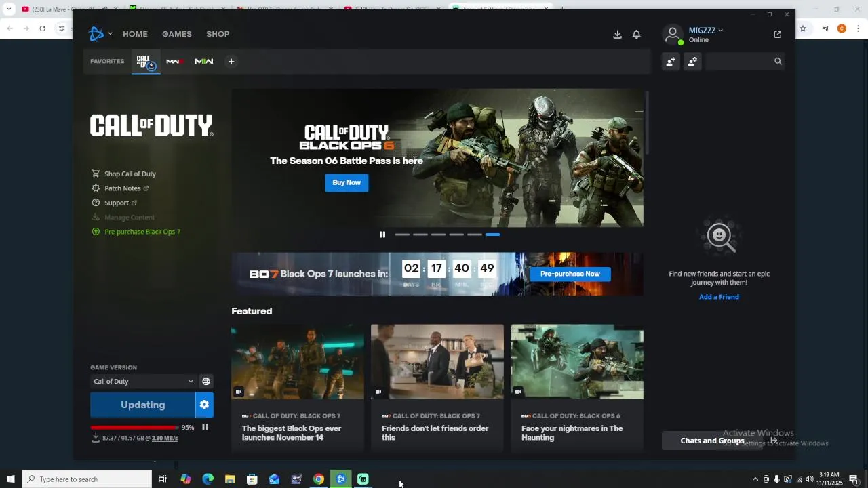Click the 2.30 MB/s download speed link
This screenshot has height=488, width=868.
pyautogui.click(x=165, y=439)
